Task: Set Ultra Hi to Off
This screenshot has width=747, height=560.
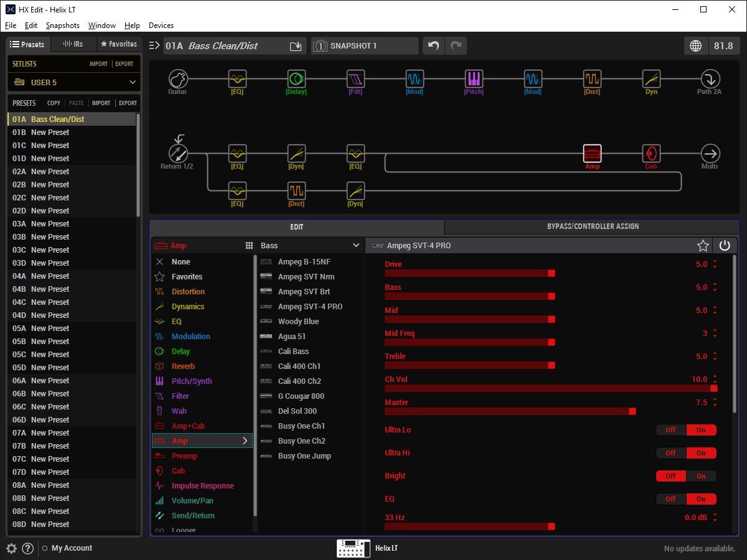Action: coord(671,453)
